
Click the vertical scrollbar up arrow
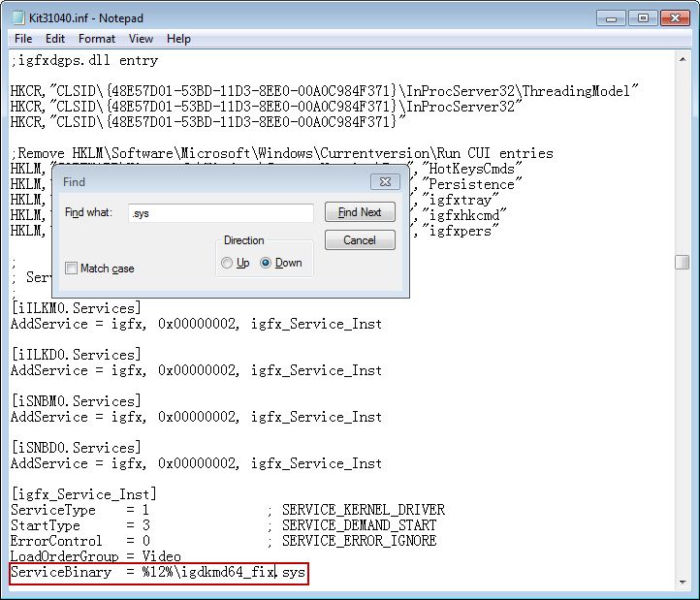coord(683,57)
